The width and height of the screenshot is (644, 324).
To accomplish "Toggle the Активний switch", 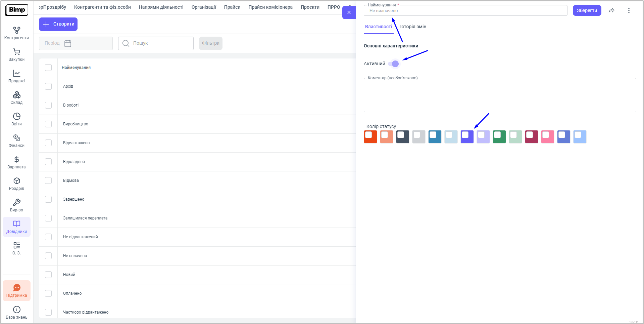I will [x=393, y=64].
